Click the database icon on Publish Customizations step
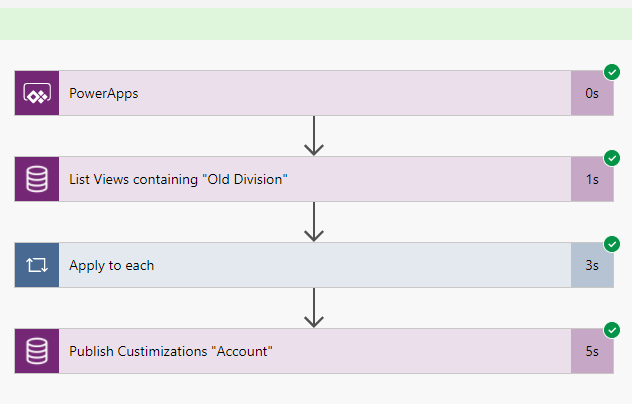 (37, 352)
